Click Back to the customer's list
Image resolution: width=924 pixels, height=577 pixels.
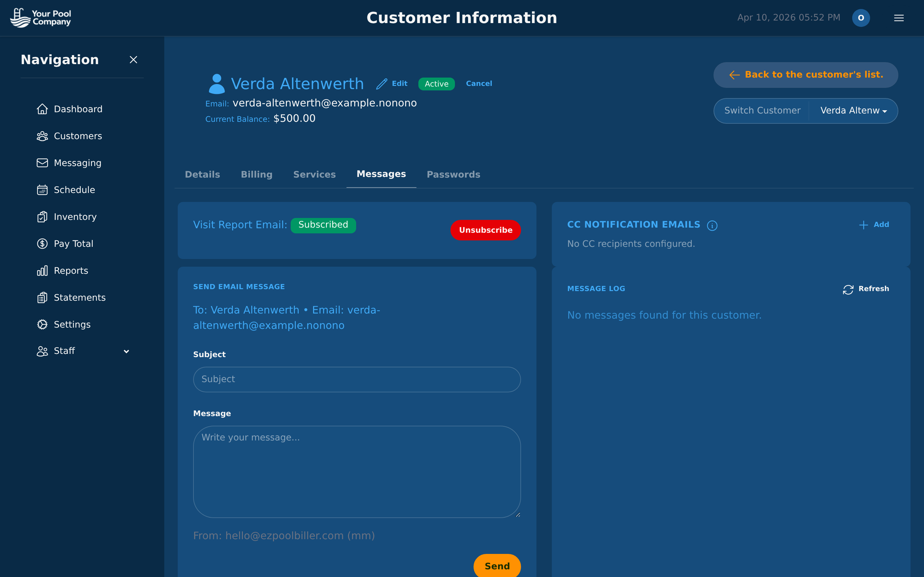(x=805, y=74)
